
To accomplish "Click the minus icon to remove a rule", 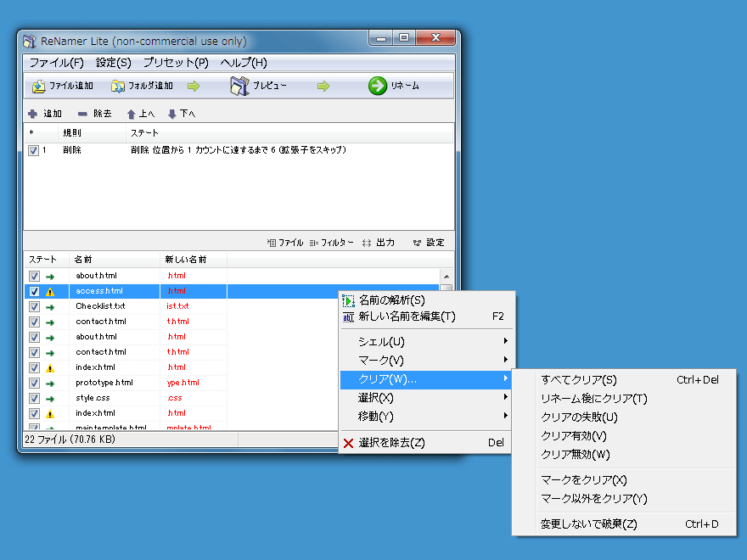I will tap(82, 114).
